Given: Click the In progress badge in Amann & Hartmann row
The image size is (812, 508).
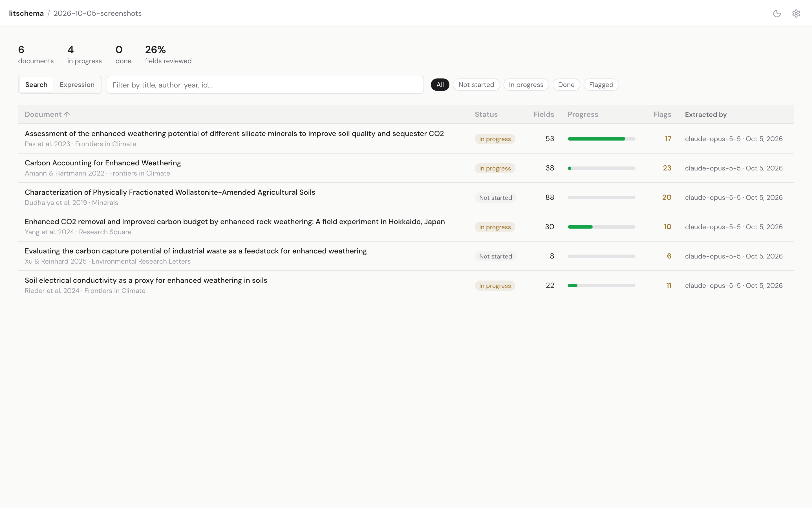Looking at the screenshot, I should coord(495,168).
